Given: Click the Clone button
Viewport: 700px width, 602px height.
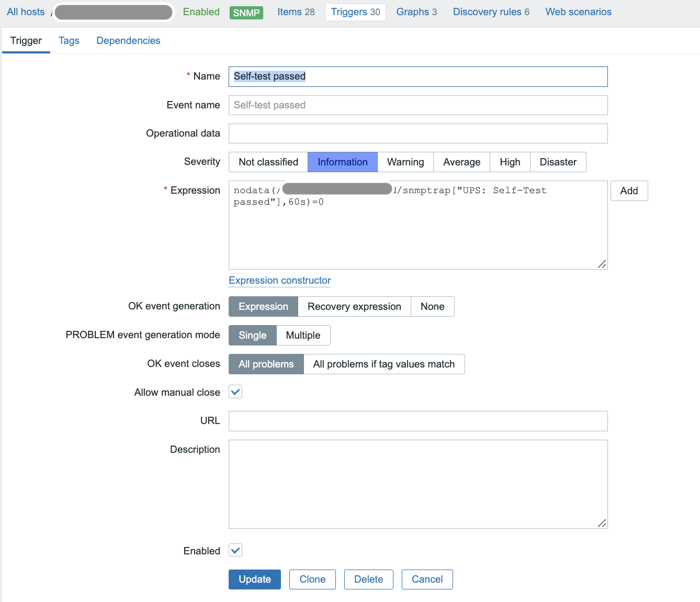Looking at the screenshot, I should coord(312,579).
